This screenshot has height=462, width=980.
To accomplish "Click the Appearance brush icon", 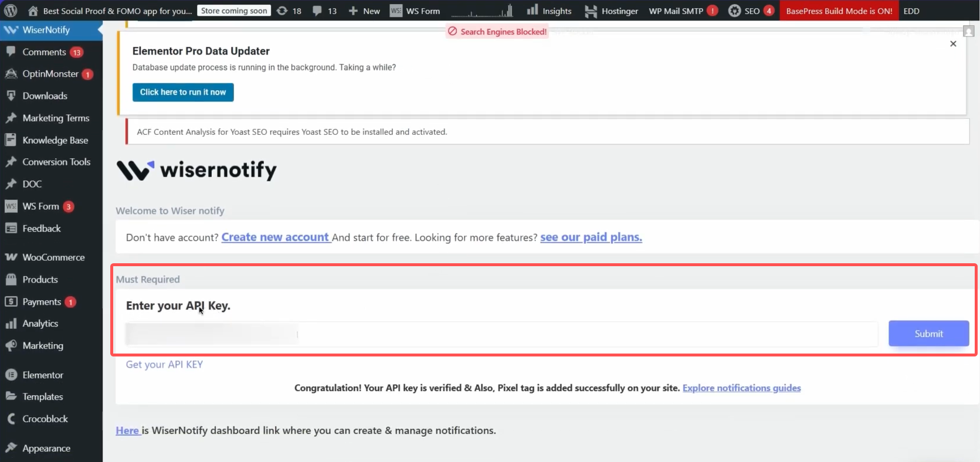I will [x=11, y=448].
